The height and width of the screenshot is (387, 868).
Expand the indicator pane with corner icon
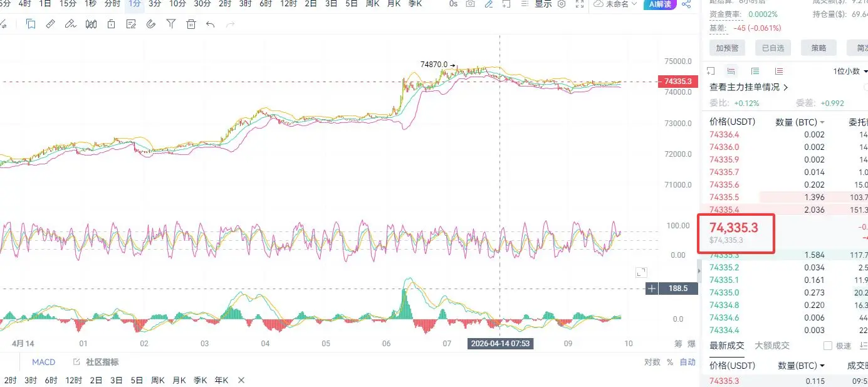pos(641,272)
